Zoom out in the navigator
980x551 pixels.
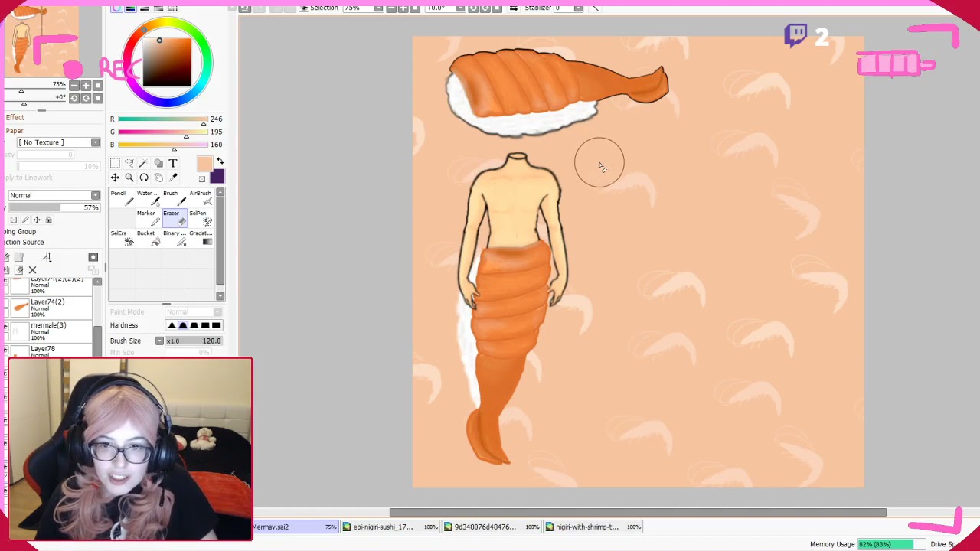click(74, 86)
